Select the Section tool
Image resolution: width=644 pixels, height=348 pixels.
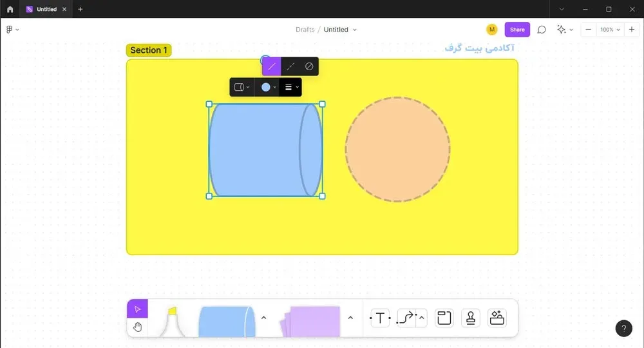[x=444, y=318]
